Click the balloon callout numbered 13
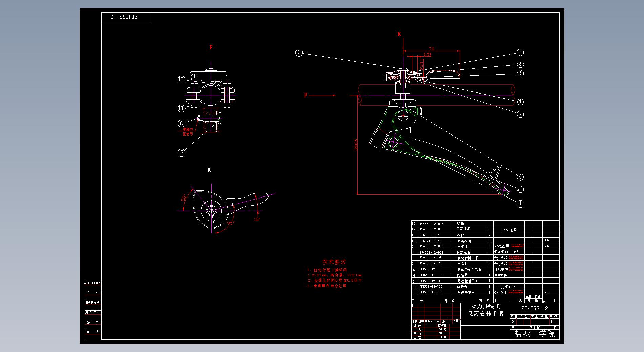This screenshot has width=644, height=352. tap(299, 53)
